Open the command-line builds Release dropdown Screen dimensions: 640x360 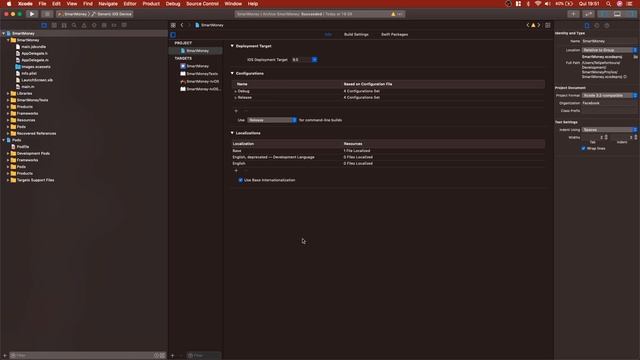tap(272, 120)
